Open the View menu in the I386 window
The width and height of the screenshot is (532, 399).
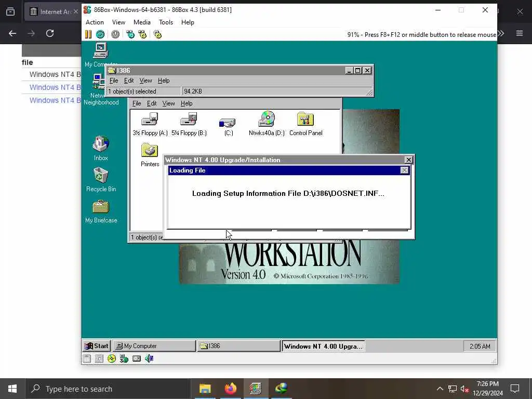[145, 81]
